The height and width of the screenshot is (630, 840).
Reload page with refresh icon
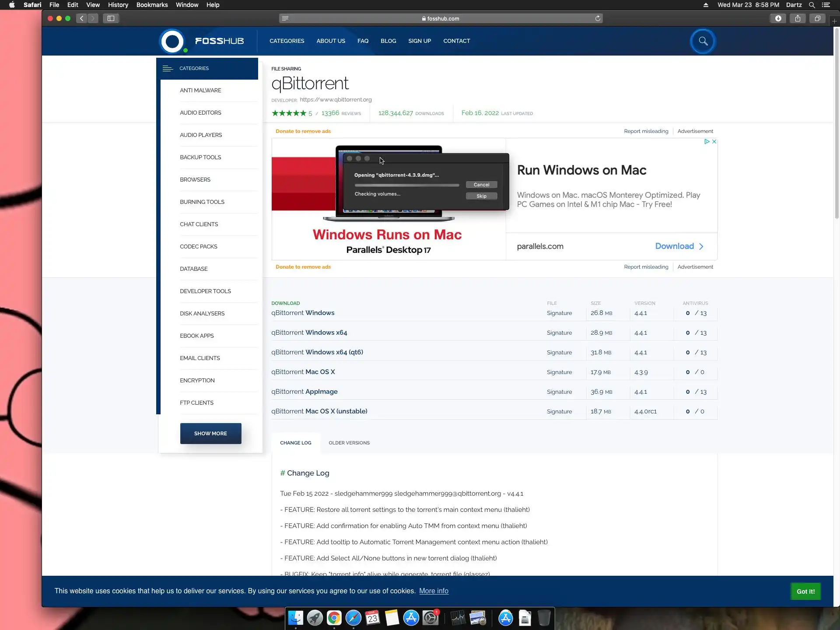coord(598,18)
